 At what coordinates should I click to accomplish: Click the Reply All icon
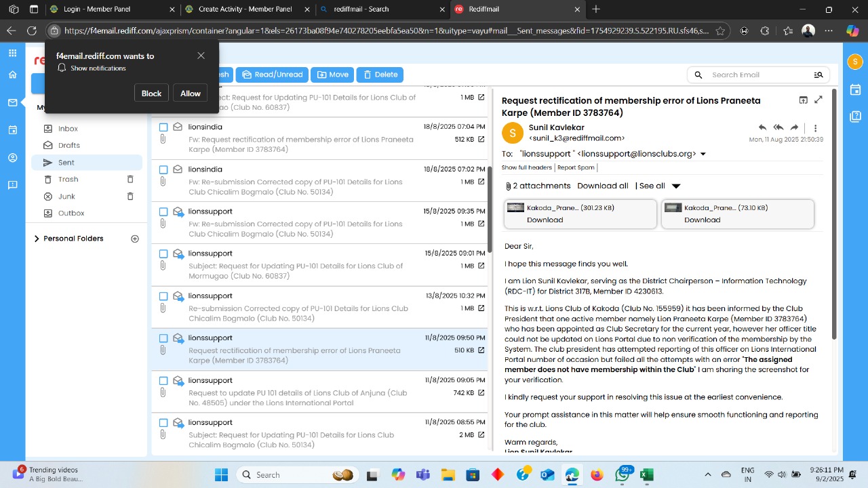point(778,127)
